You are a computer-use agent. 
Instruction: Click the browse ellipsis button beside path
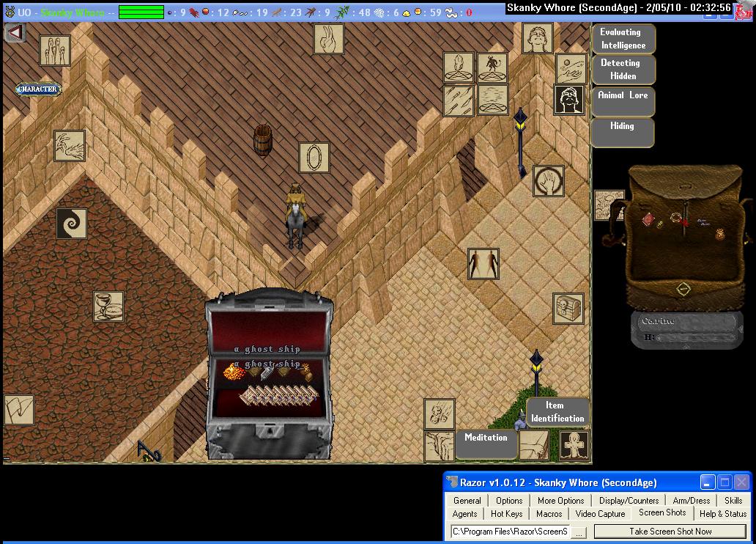[x=579, y=532]
